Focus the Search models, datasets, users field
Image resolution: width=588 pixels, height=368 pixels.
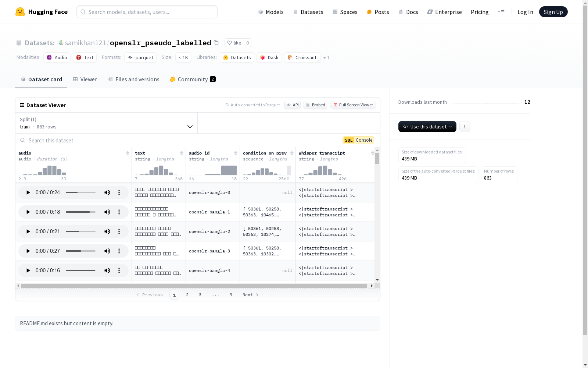(147, 12)
